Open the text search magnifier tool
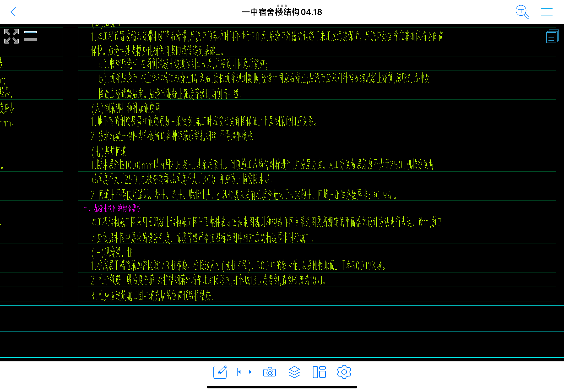 click(522, 12)
